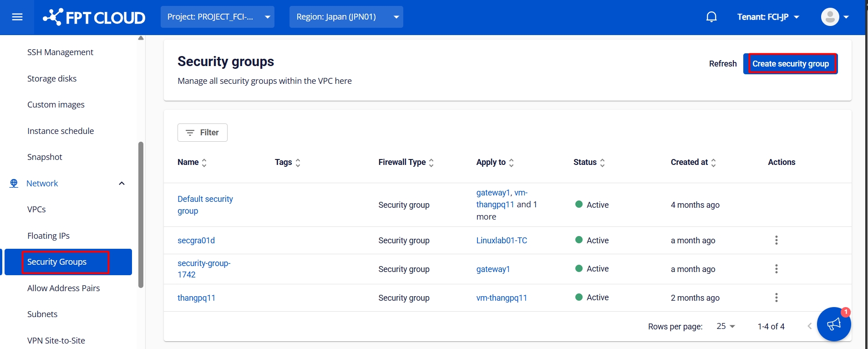Viewport: 868px width, 349px height.
Task: Go to Floating IPs in sidebar
Action: pyautogui.click(x=48, y=236)
